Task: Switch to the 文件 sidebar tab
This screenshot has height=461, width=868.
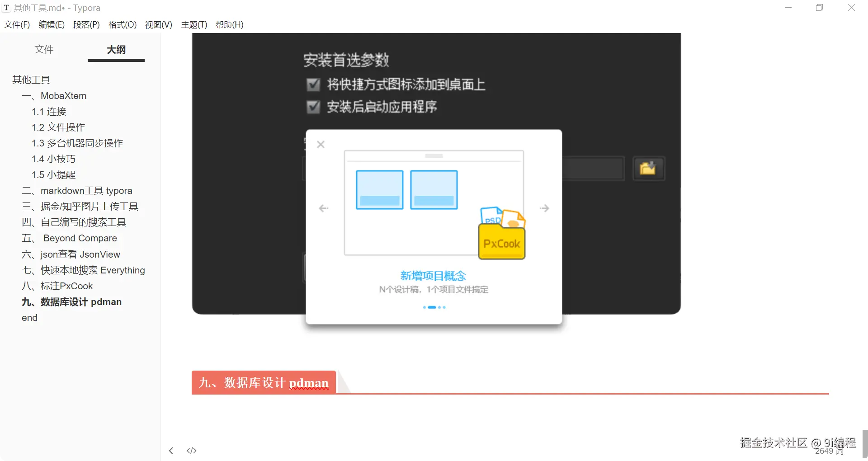Action: click(44, 49)
